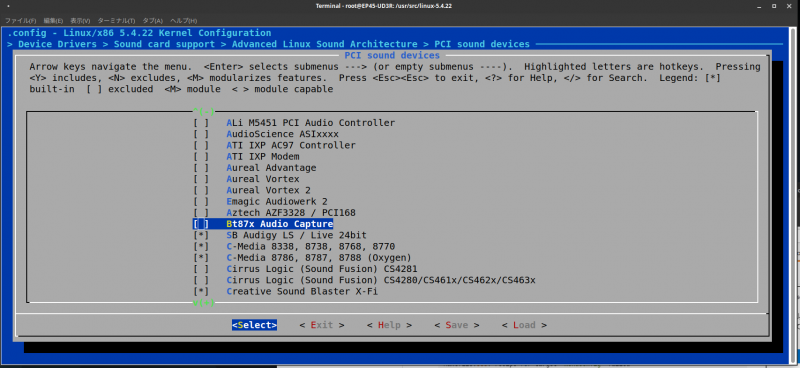Open the ヘルプ(H) menu

pyautogui.click(x=183, y=21)
